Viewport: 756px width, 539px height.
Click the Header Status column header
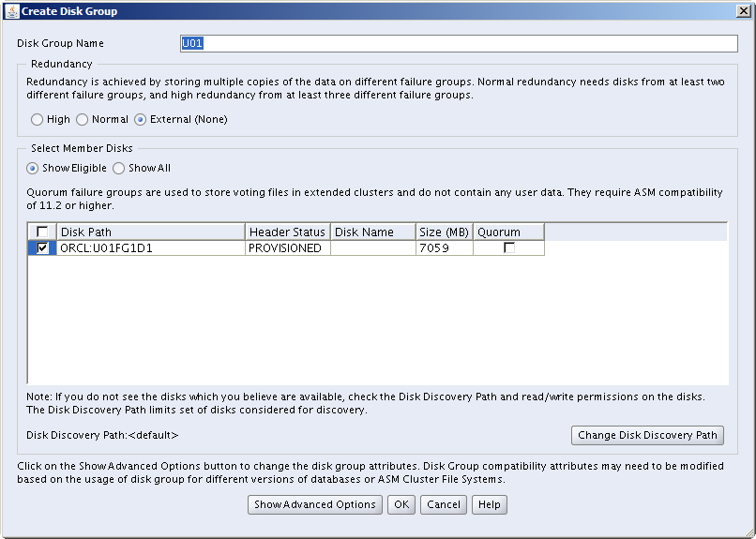(x=287, y=232)
